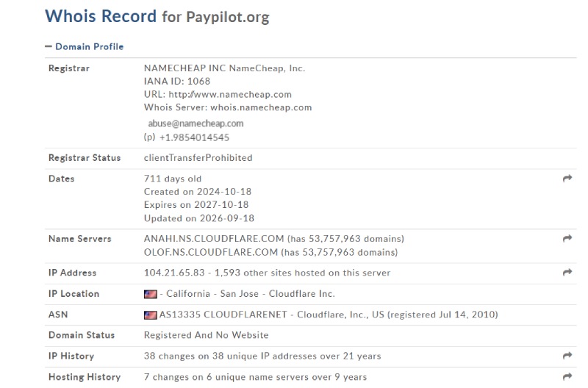Click the IP Location label
Screen dimensions: 588x388
point(74,294)
